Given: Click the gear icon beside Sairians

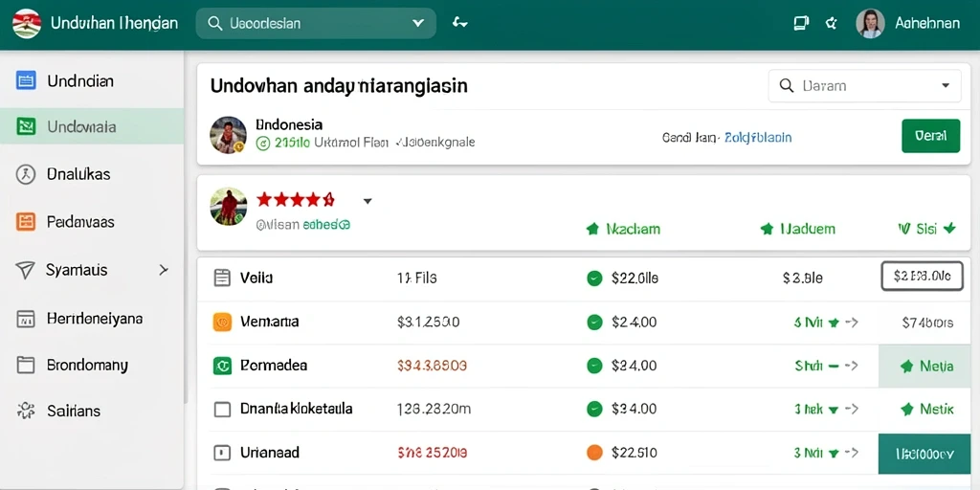Looking at the screenshot, I should [26, 411].
